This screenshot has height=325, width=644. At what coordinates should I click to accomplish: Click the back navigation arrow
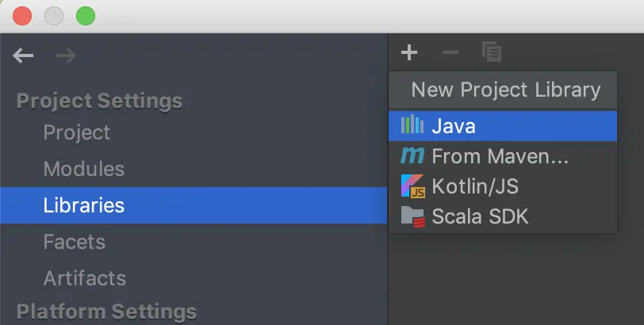(23, 55)
